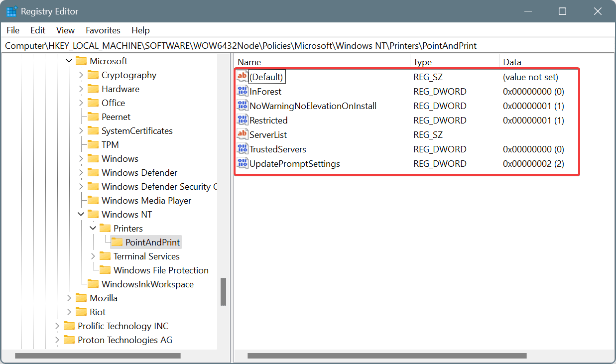Click the tree pane horizontal scrollbar thumb
The height and width of the screenshot is (364, 616).
(98, 356)
